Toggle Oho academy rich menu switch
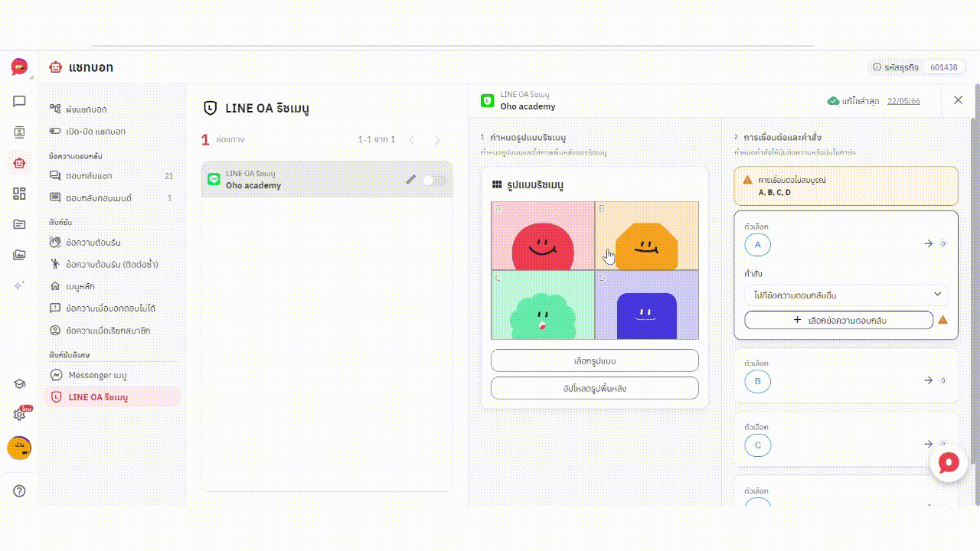980x551 pixels. (x=434, y=179)
